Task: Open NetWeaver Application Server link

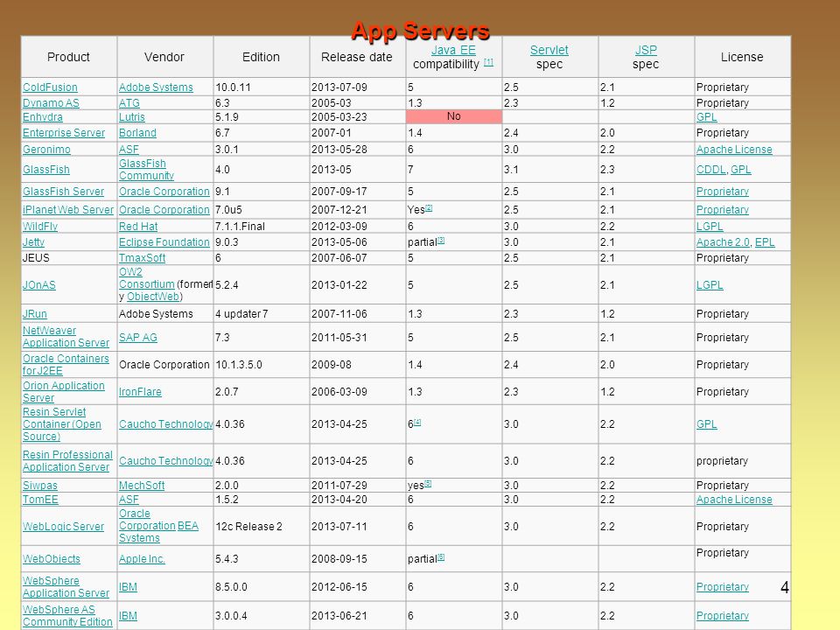Action: [66, 337]
